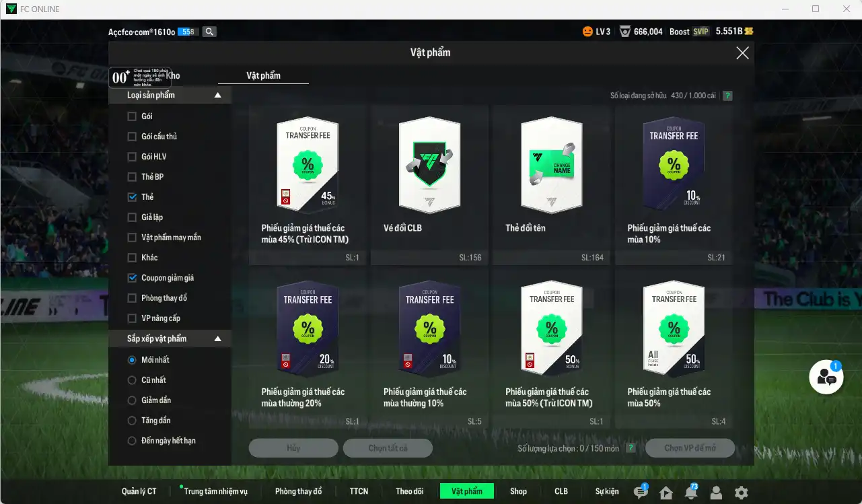
Task: Select the 50% (Trừ ICON TM) coupon card
Action: click(552, 349)
